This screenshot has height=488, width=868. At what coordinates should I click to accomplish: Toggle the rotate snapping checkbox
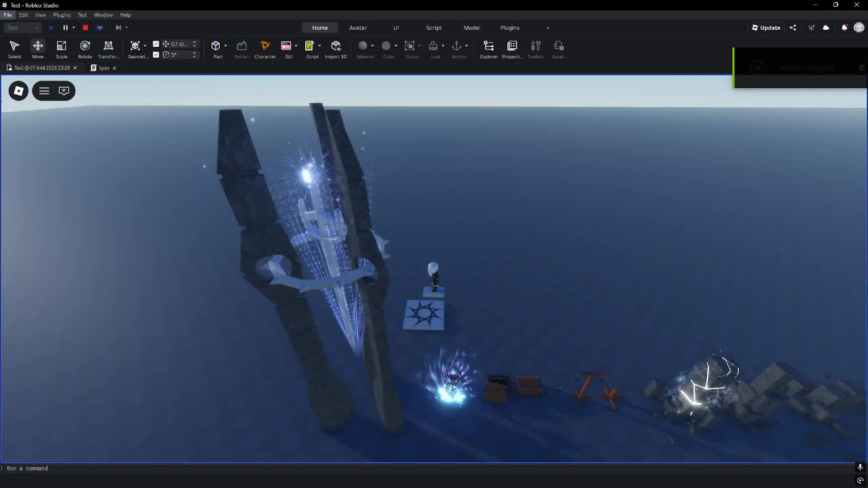[x=156, y=54]
